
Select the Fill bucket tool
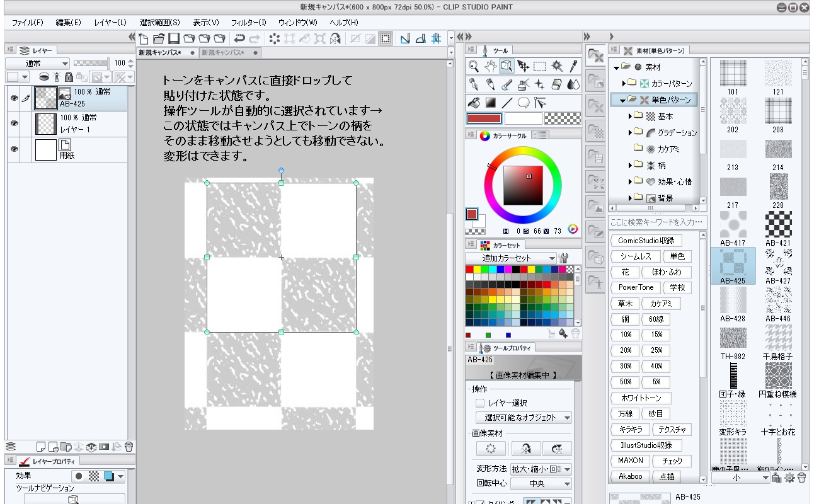pyautogui.click(x=474, y=103)
